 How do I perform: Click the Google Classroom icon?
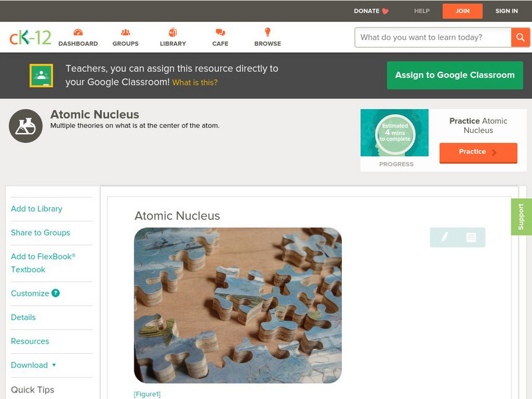(x=41, y=75)
